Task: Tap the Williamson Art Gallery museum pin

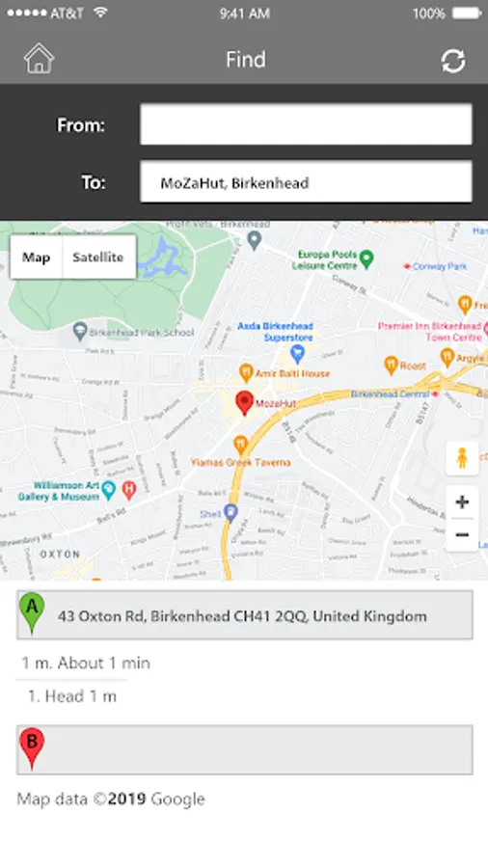Action: pyautogui.click(x=109, y=490)
